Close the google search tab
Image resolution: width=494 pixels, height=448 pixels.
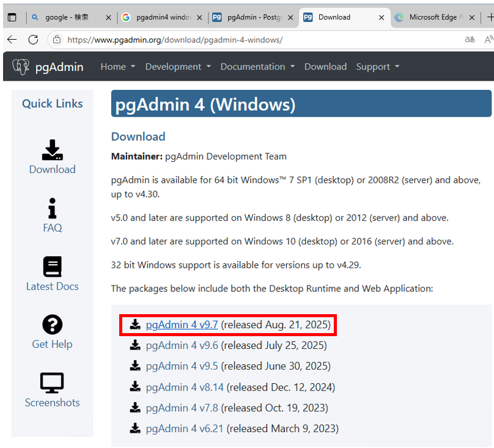tap(108, 18)
